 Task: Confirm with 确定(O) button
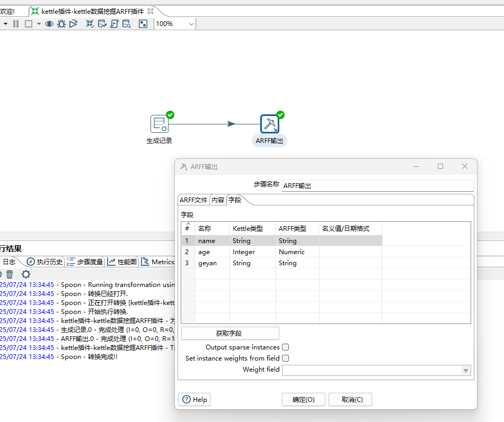coord(304,400)
